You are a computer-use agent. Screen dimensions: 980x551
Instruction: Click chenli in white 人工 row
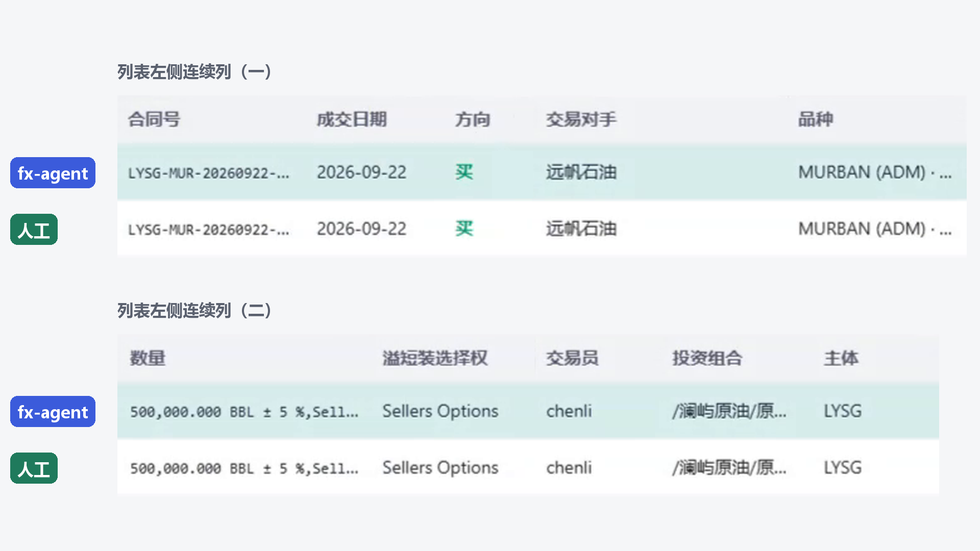click(569, 468)
